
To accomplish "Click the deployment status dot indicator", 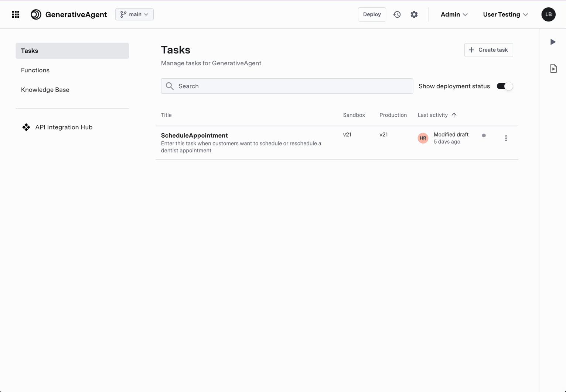I will [x=484, y=135].
